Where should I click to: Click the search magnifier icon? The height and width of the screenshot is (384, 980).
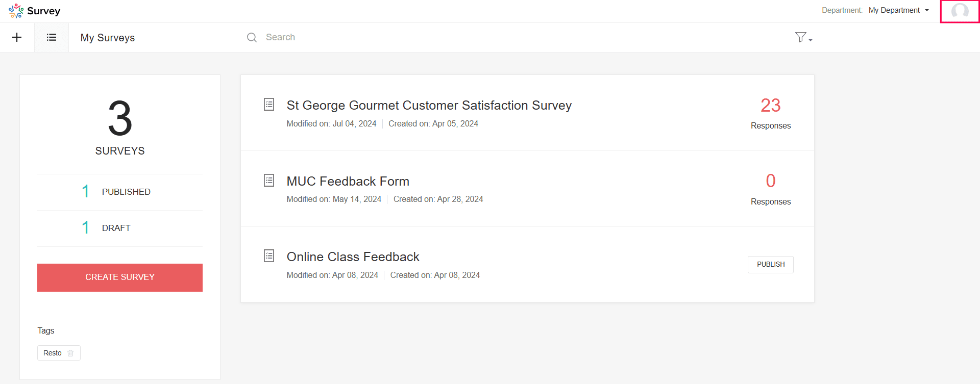[x=252, y=37]
